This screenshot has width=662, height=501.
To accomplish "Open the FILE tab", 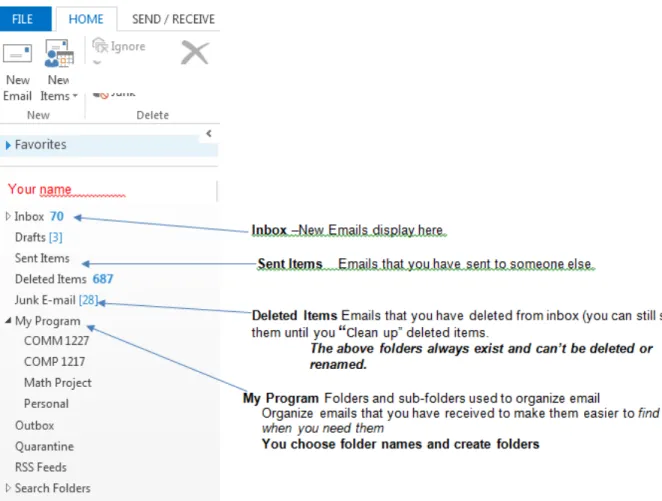I will [25, 19].
